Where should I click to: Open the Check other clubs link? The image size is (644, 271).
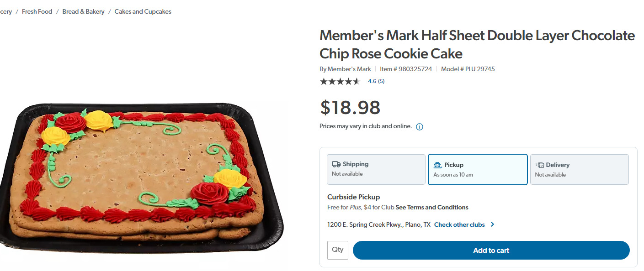(x=459, y=224)
